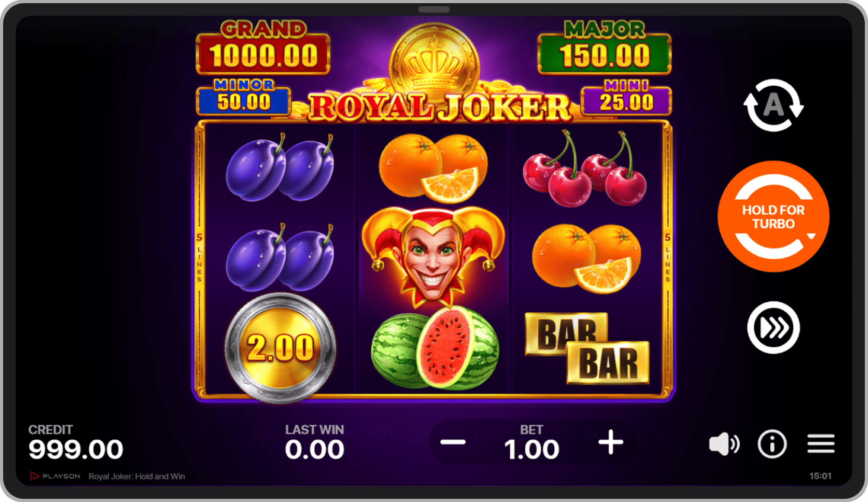Spin the reels with Hold for Turbo button

(773, 216)
